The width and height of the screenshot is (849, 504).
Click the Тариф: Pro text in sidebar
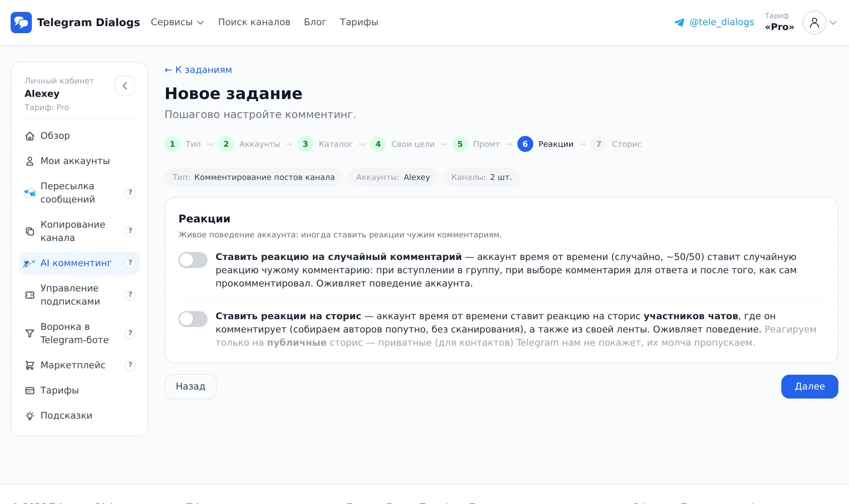[47, 107]
